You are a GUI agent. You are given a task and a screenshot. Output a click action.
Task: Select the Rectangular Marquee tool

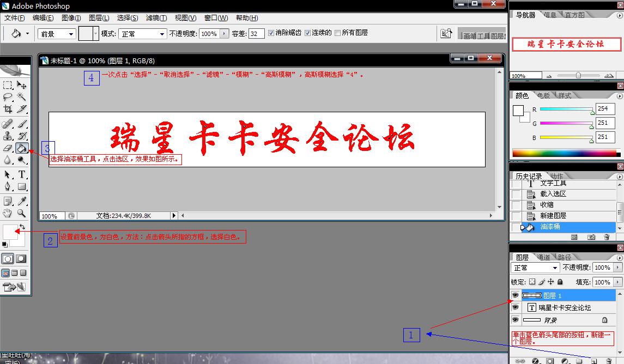pyautogui.click(x=8, y=85)
